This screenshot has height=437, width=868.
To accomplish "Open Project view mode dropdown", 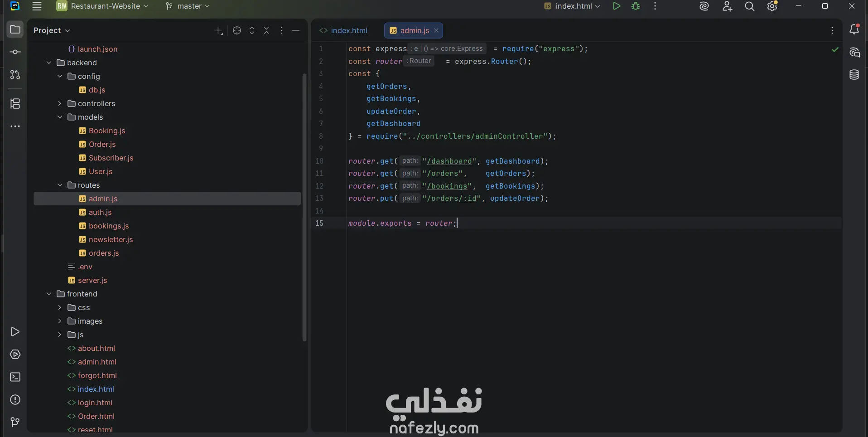I will tap(52, 30).
